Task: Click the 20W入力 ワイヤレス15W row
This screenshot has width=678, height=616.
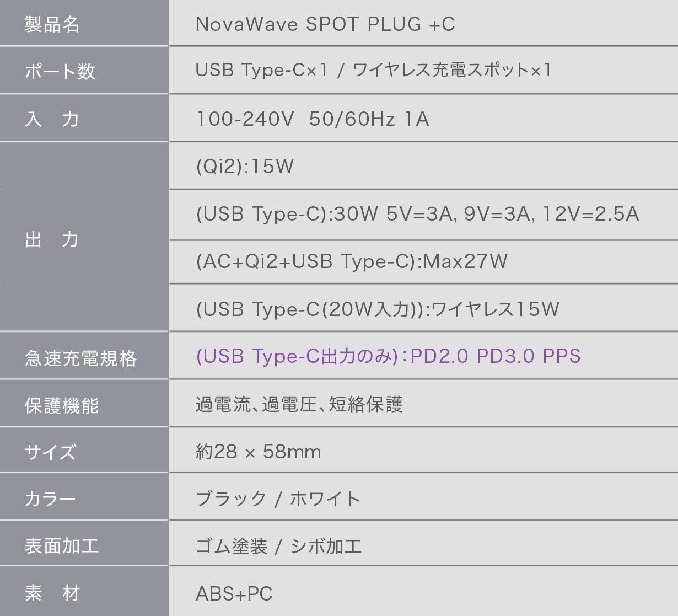Action: coord(423,308)
